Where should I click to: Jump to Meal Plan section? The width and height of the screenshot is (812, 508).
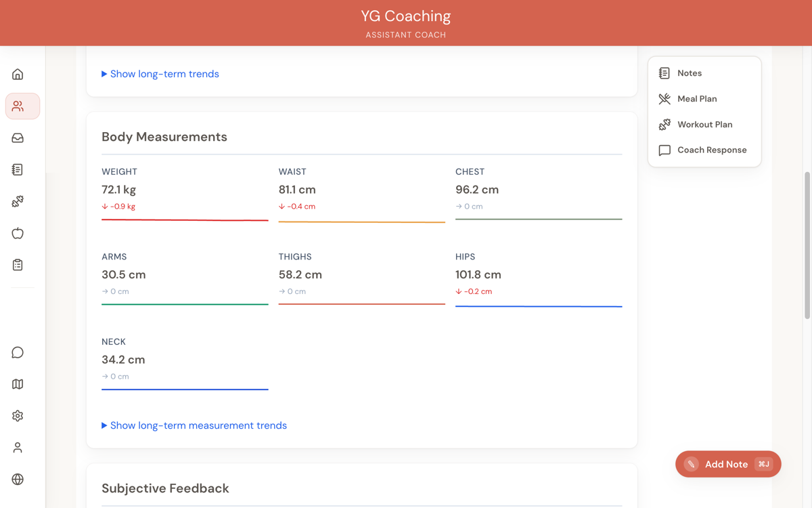pos(696,99)
